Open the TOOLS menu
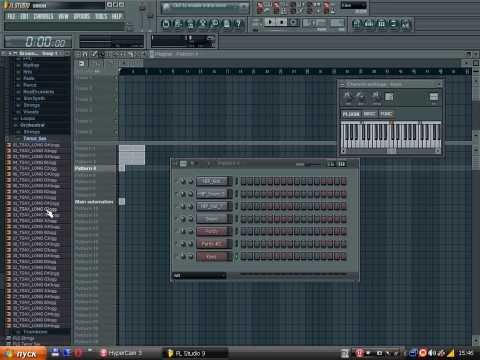Screen dimensions: 480x360 click(x=101, y=16)
